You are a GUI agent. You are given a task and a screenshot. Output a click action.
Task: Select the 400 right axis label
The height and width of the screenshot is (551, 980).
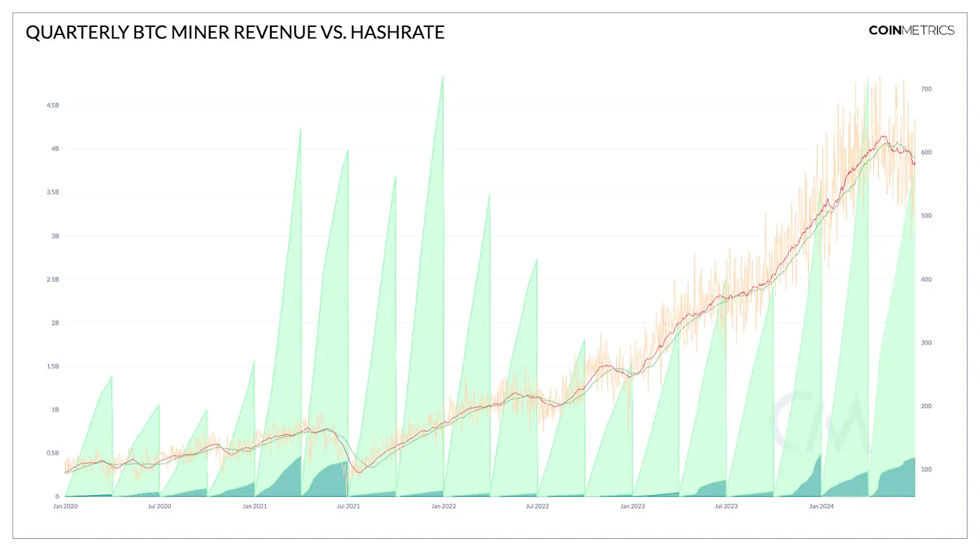926,280
